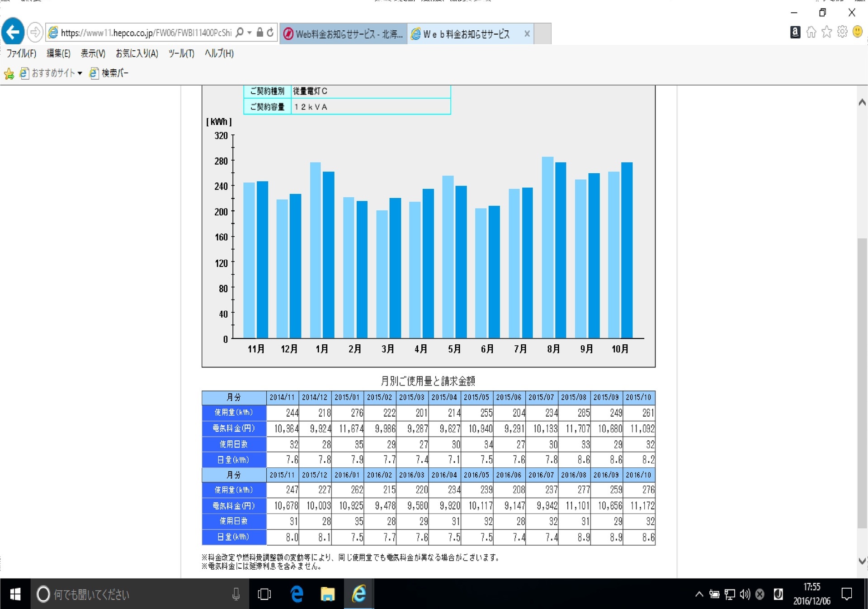Click the page scrollbar up arrow
868x609 pixels.
coord(862,102)
